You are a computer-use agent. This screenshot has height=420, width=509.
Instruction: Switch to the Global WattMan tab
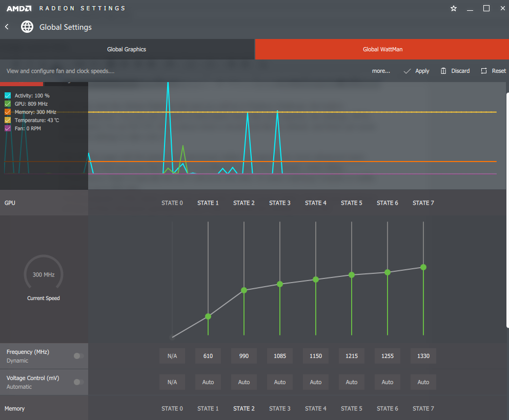382,49
